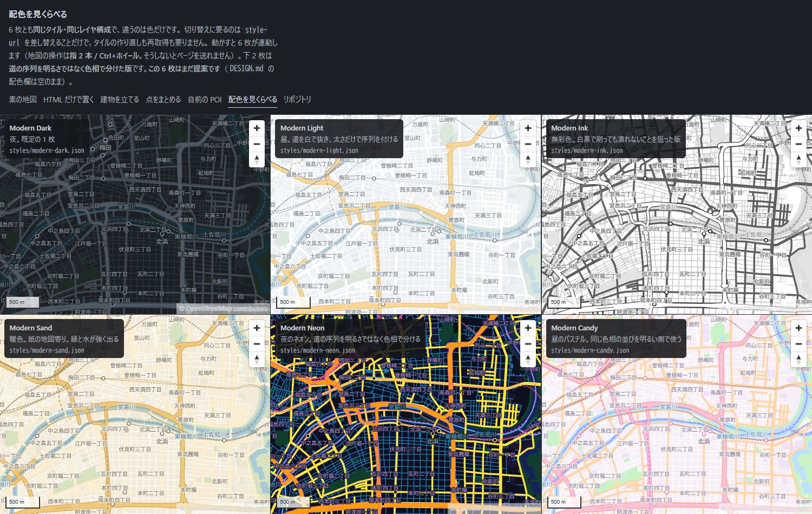This screenshot has height=514, width=812.
Task: Switch to the HTML だけで置く tab
Action: (69, 100)
